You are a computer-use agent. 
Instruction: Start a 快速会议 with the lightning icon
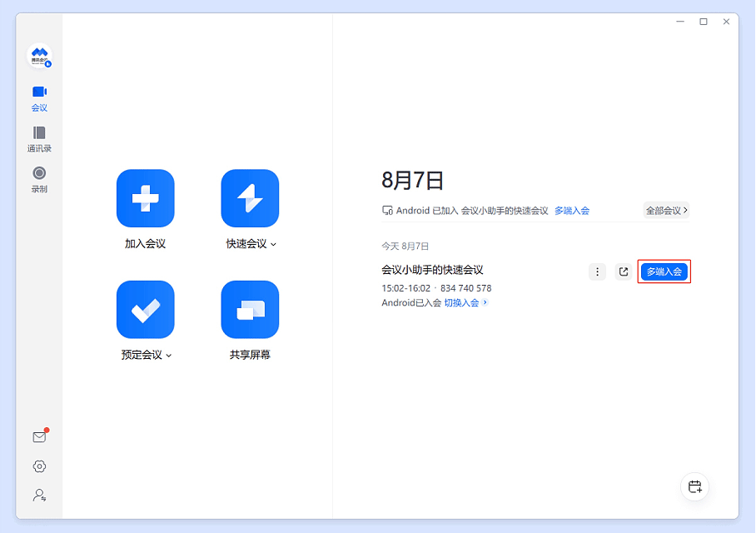250,198
